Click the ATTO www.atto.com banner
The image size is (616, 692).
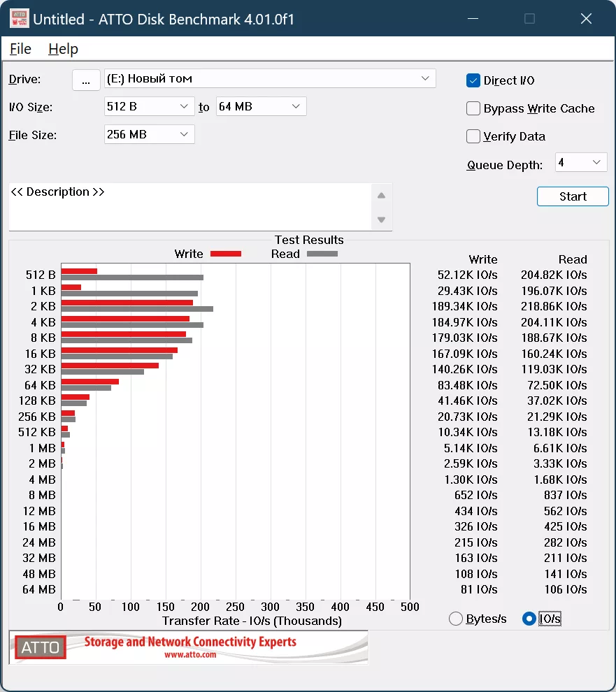pos(189,647)
